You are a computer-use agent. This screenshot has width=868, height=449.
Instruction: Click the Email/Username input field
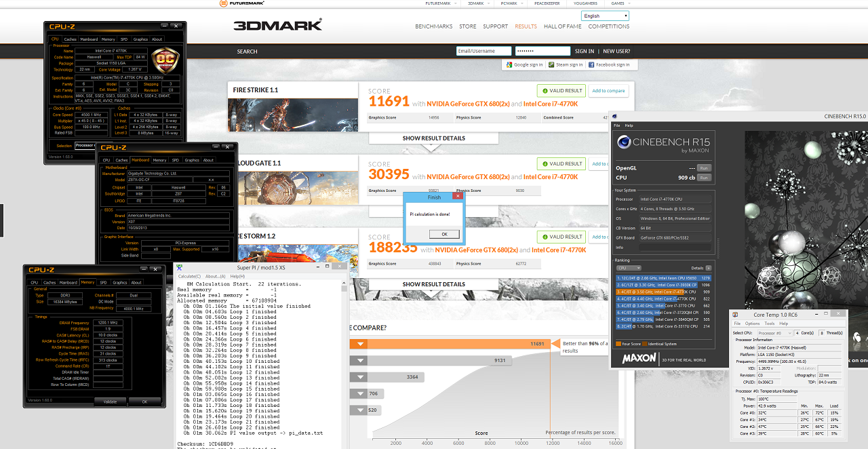coord(484,51)
